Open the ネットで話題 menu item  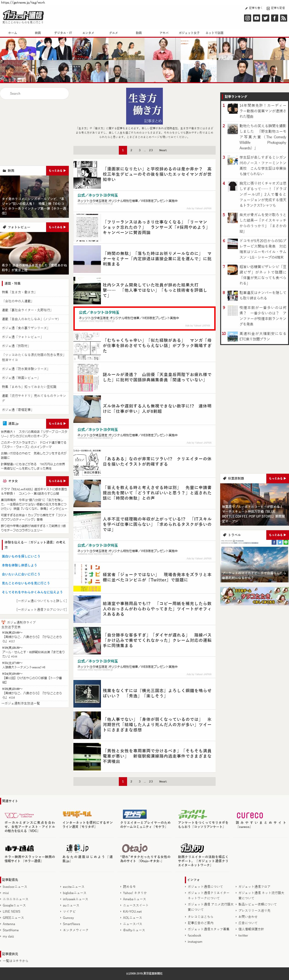[x=214, y=33]
